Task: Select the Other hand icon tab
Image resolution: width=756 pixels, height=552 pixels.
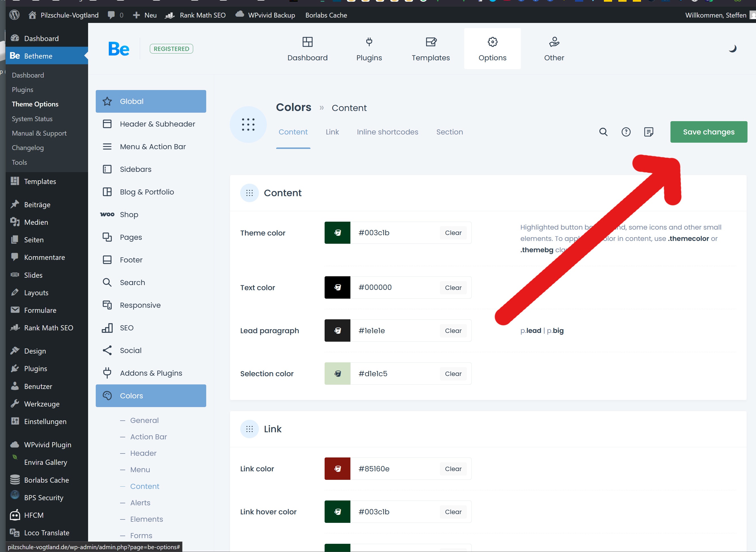Action: click(x=554, y=49)
